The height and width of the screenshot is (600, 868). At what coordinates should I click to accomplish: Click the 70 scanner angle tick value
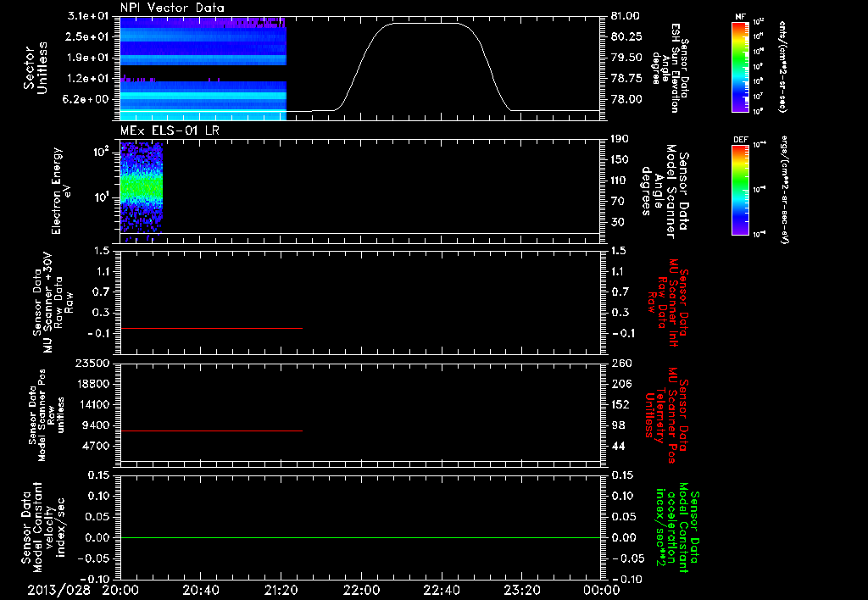coord(617,202)
